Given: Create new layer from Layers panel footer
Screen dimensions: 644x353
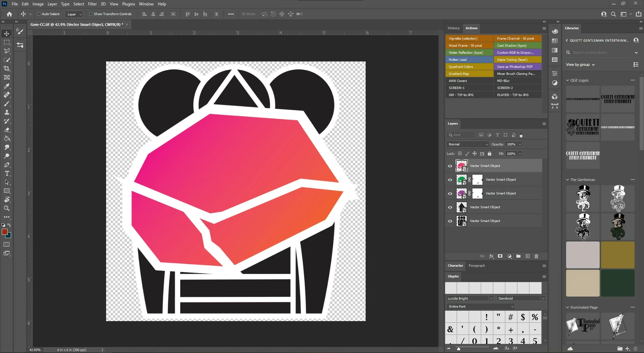Looking at the screenshot, I should [x=527, y=256].
